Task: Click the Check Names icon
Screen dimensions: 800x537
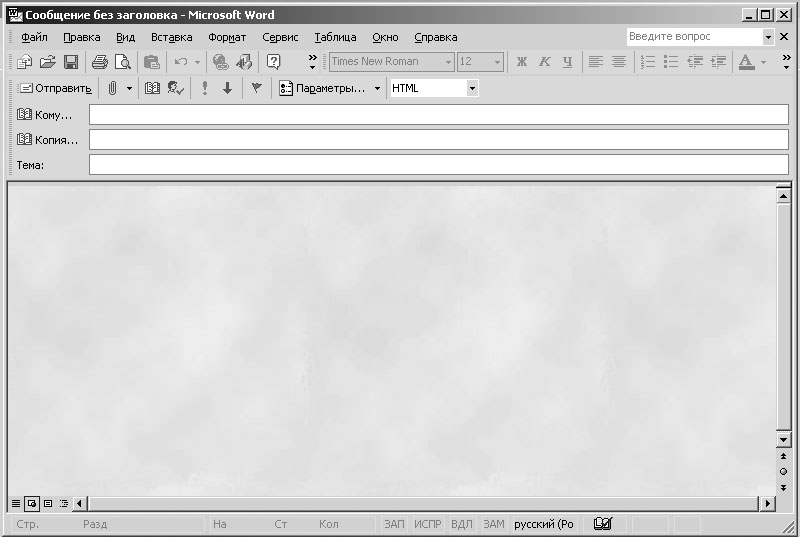Action: pos(176,88)
